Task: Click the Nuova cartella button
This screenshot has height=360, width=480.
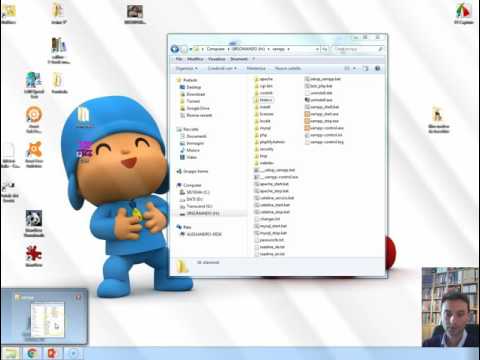Action: click(x=288, y=68)
